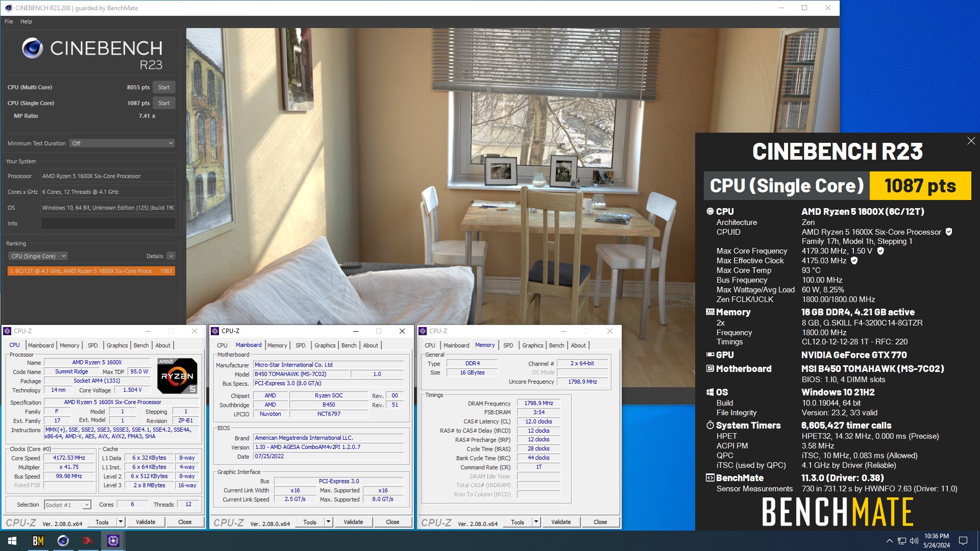The height and width of the screenshot is (551, 980).
Task: Open the Minimum Test Duration dropdown
Action: click(x=122, y=143)
